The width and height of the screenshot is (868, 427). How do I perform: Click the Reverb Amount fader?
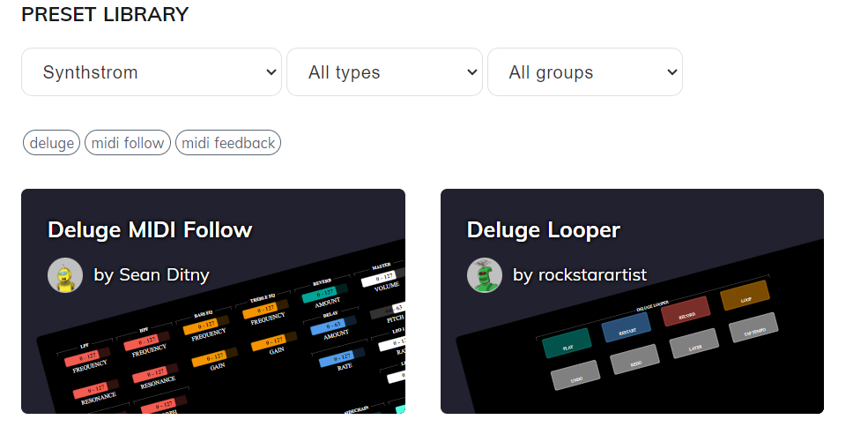coord(324,293)
